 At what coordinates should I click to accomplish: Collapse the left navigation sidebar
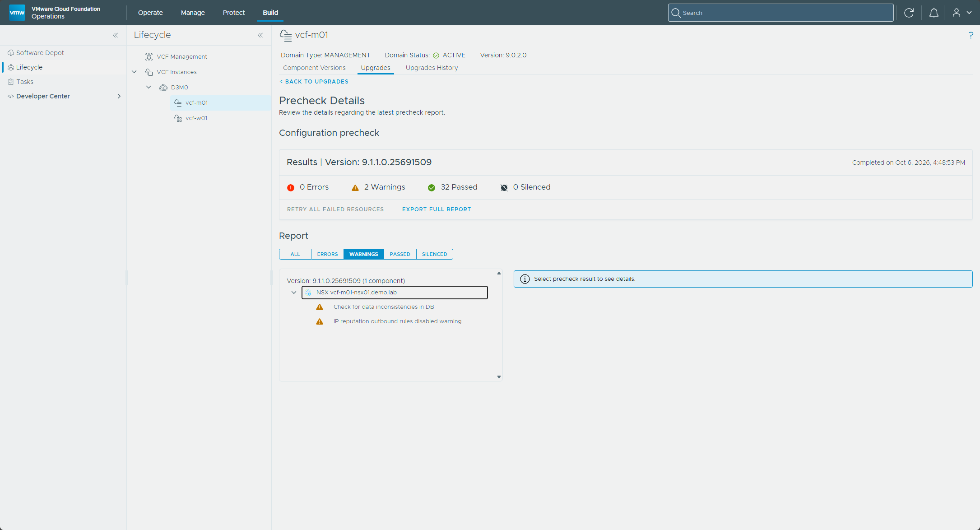pyautogui.click(x=116, y=35)
